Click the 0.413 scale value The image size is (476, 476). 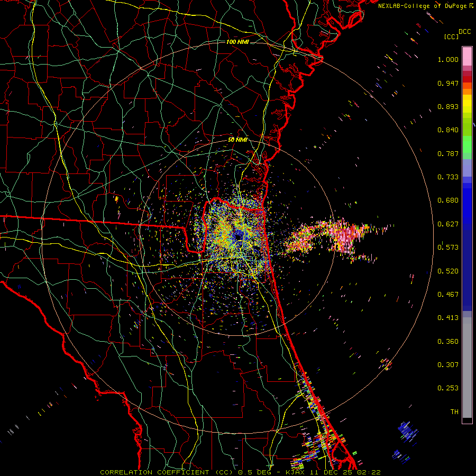[x=448, y=318]
